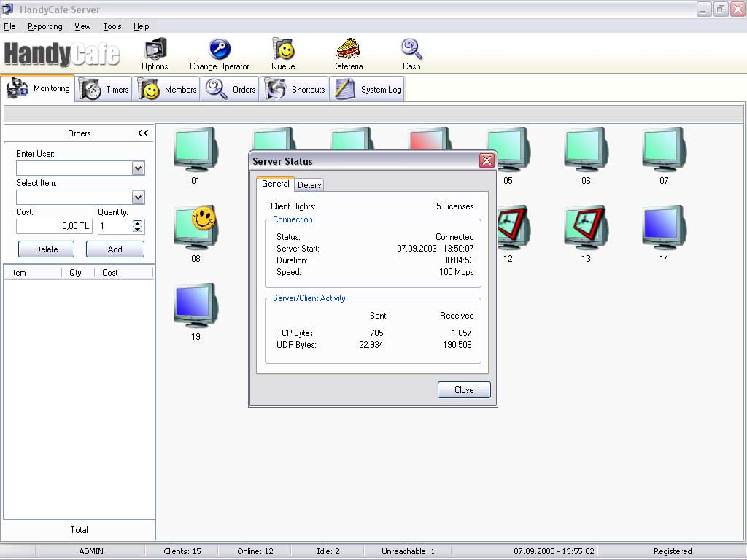Select computer 06 monitor icon
Screen dimensions: 747x560
tap(586, 149)
